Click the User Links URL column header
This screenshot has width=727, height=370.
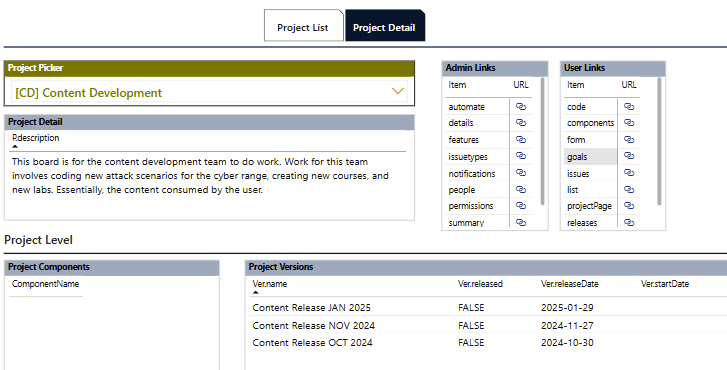click(x=629, y=85)
